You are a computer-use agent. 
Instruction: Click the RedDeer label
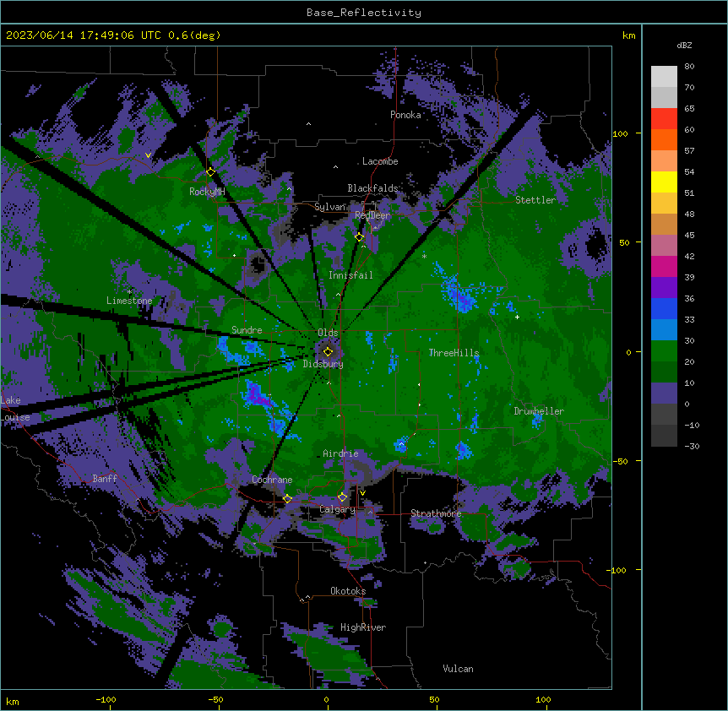[x=372, y=215]
